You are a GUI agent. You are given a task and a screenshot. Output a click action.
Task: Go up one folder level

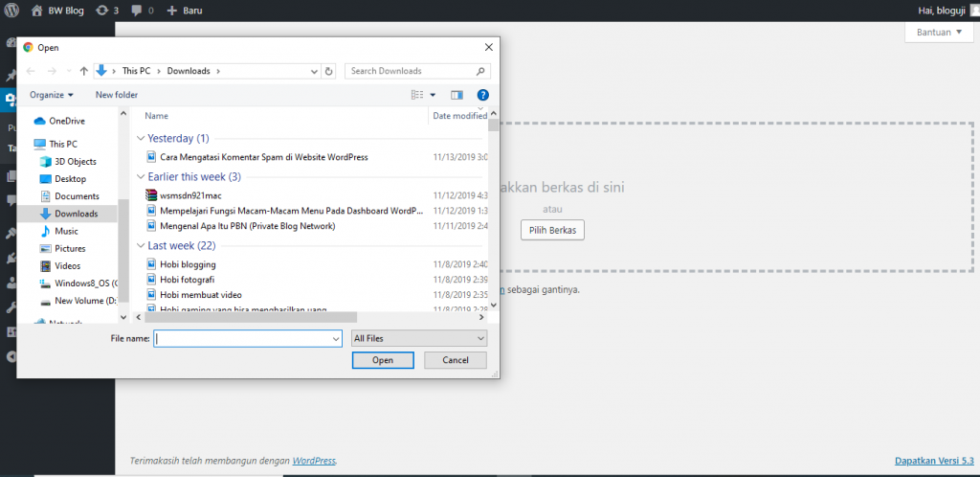[x=84, y=71]
